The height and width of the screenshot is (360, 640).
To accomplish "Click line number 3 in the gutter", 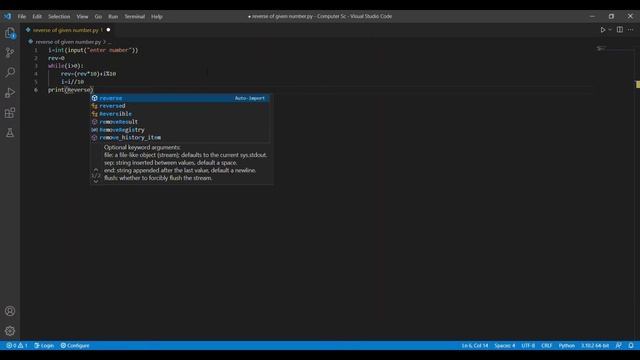I will click(36, 66).
